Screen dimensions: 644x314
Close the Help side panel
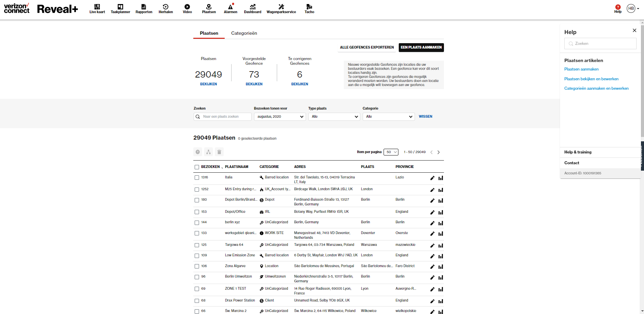pyautogui.click(x=635, y=30)
